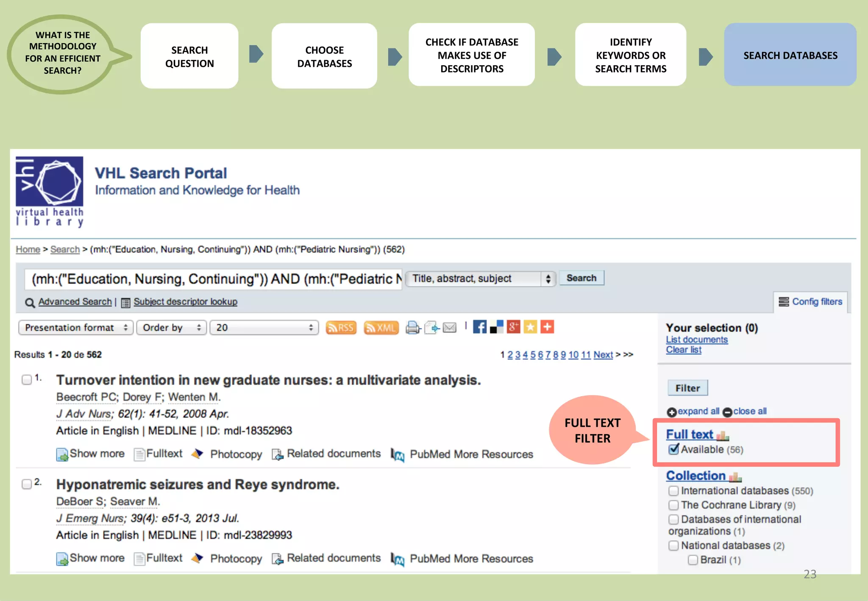Screen dimensions: 868x601
Task: Click Photocopy icon for result 1
Action: click(x=198, y=454)
